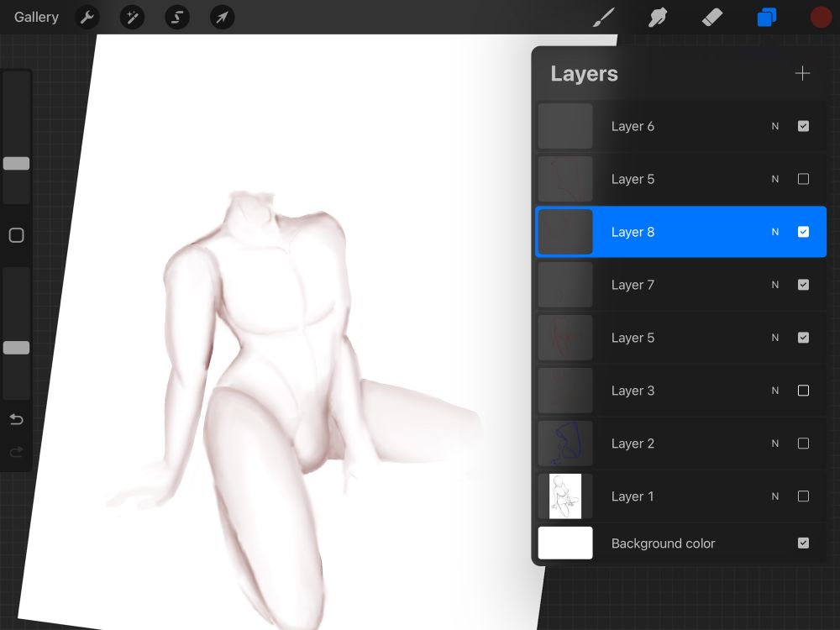
Task: Open blend mode options for Layer 8
Action: (774, 231)
